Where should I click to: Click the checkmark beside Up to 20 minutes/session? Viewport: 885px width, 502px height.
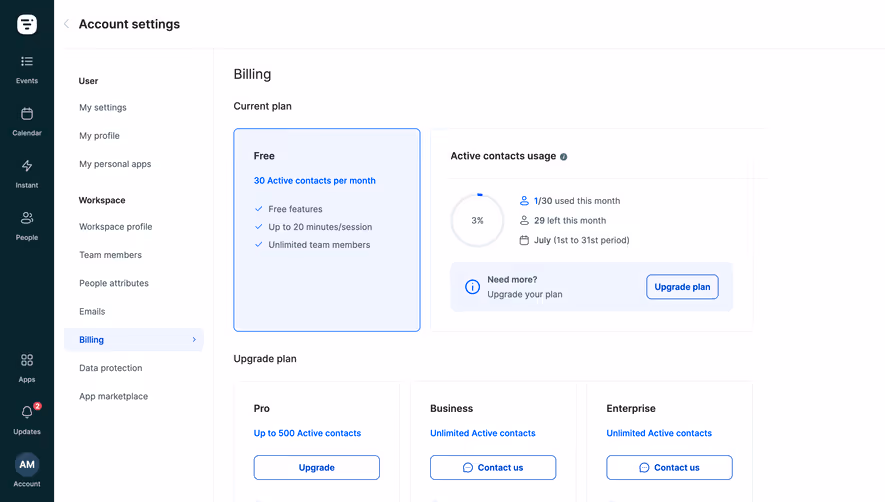tap(259, 227)
